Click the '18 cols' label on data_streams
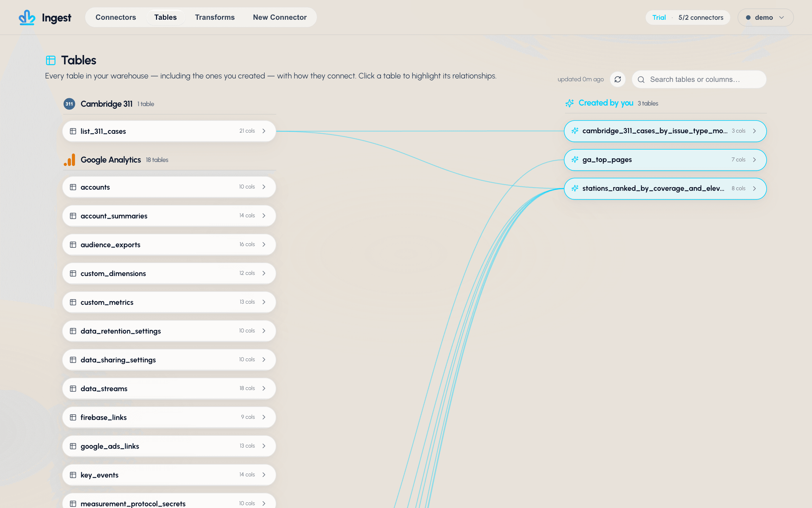812x508 pixels. tap(247, 388)
